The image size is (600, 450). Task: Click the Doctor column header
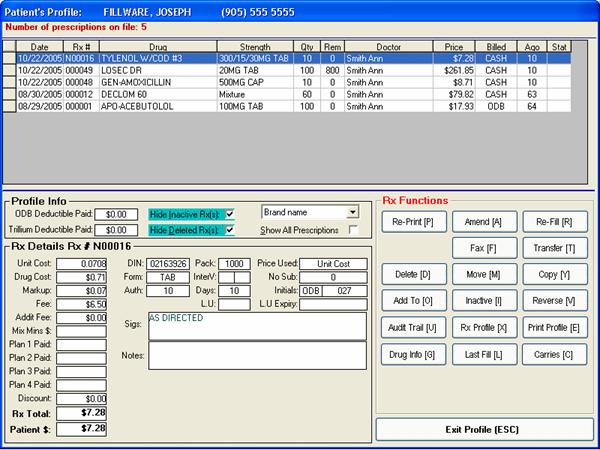click(389, 47)
